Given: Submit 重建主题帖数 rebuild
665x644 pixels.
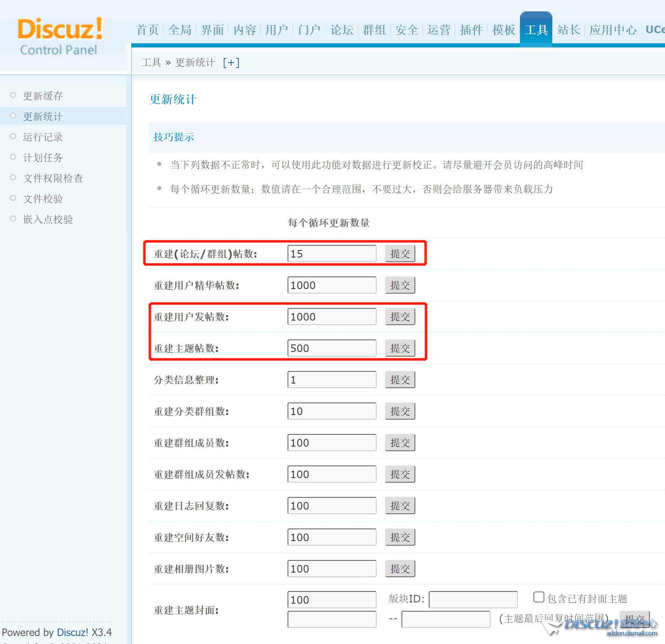Looking at the screenshot, I should pyautogui.click(x=400, y=348).
